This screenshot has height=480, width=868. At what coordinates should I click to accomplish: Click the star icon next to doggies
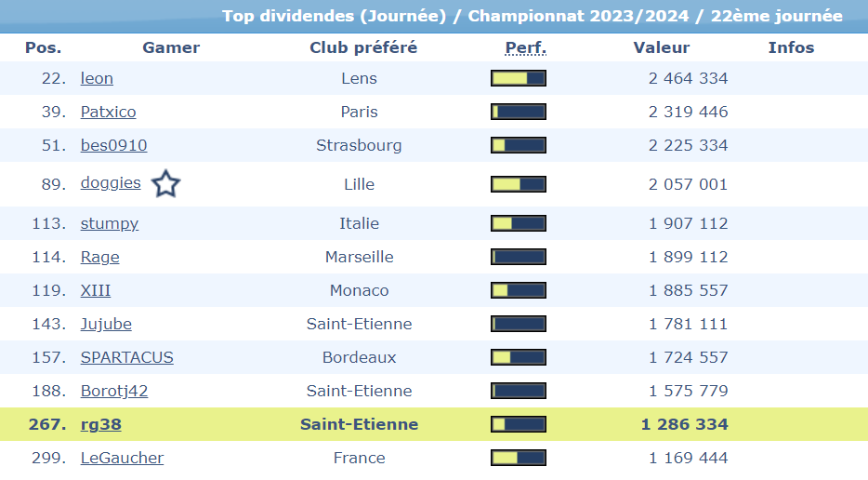tap(165, 184)
